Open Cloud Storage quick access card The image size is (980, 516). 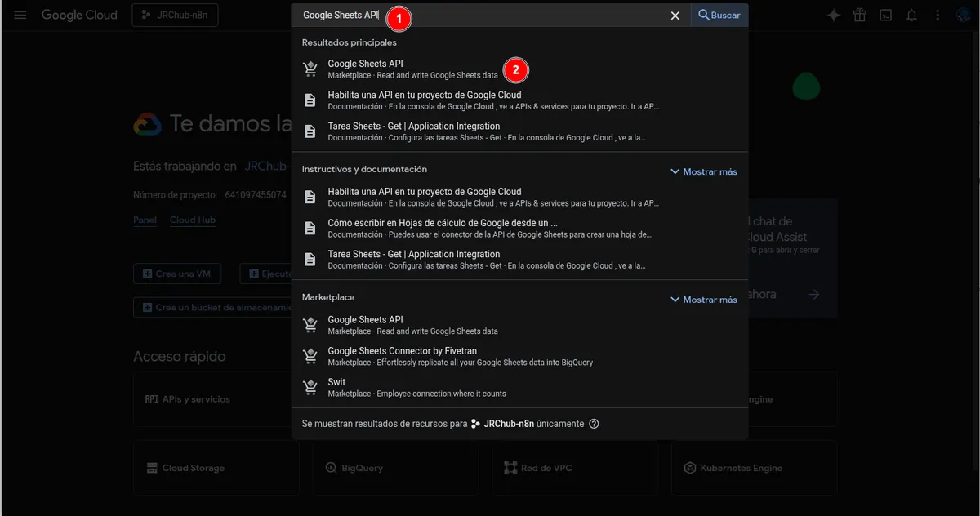coord(216,468)
